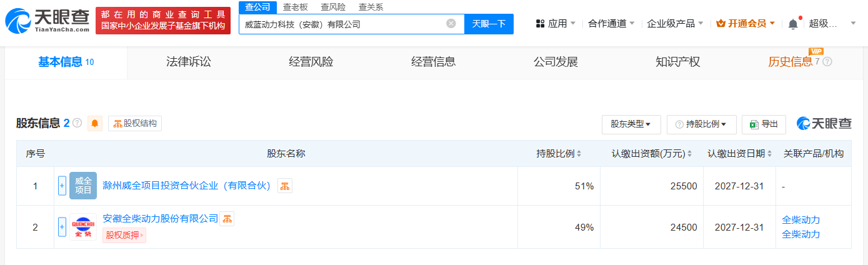
Task: Clear the search box with the X icon
Action: pos(451,24)
